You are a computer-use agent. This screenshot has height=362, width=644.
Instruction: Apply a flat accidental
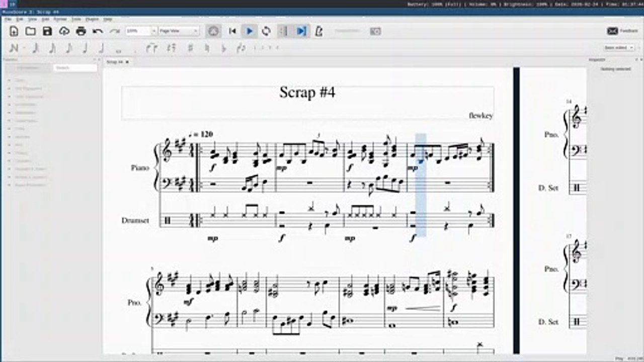point(224,48)
